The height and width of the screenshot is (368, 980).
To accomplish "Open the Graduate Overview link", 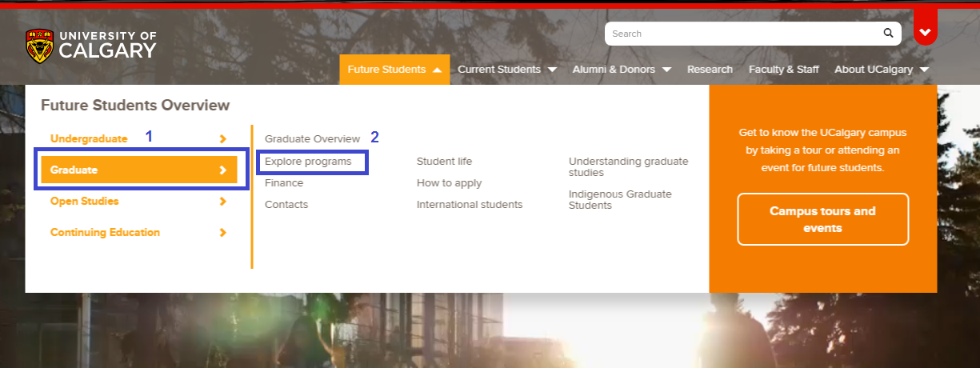I will tap(312, 139).
